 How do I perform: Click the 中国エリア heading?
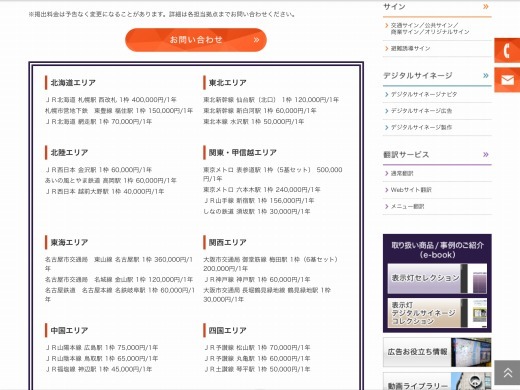(x=69, y=331)
